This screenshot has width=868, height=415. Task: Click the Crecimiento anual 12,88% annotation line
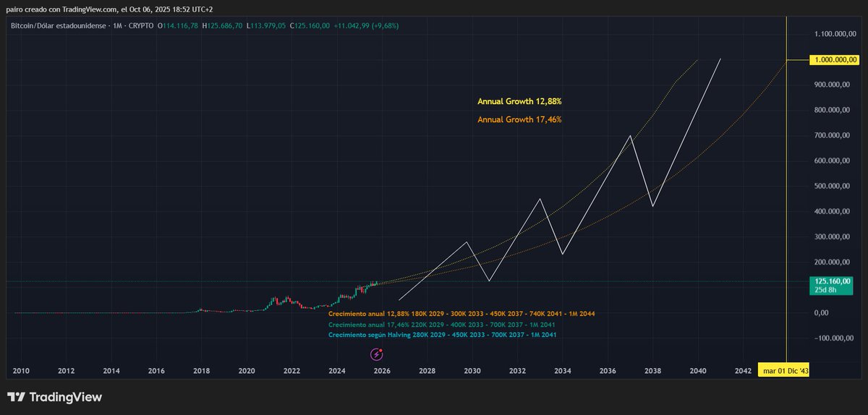tap(461, 314)
